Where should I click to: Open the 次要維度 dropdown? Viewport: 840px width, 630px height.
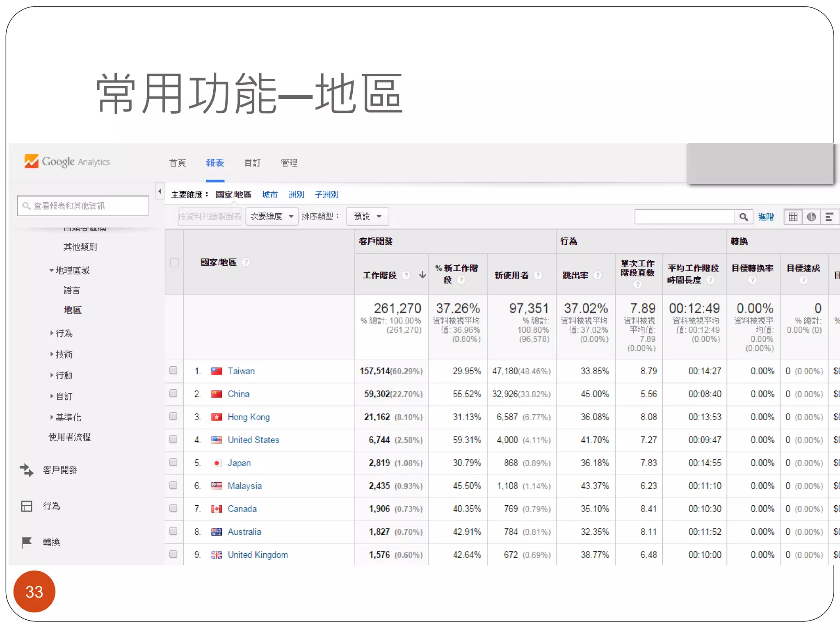tap(272, 217)
